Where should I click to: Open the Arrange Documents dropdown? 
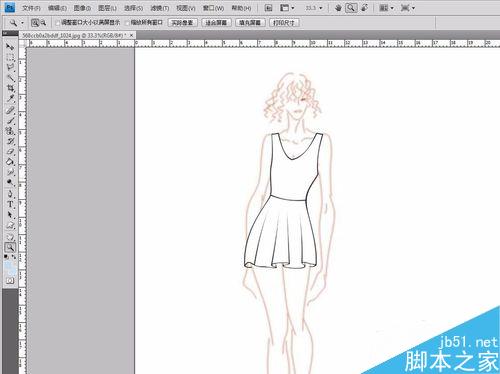tap(387, 8)
